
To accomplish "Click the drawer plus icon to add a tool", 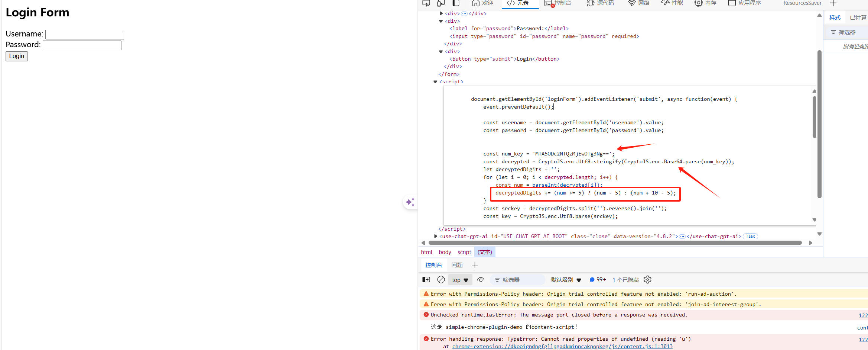I will tap(475, 265).
